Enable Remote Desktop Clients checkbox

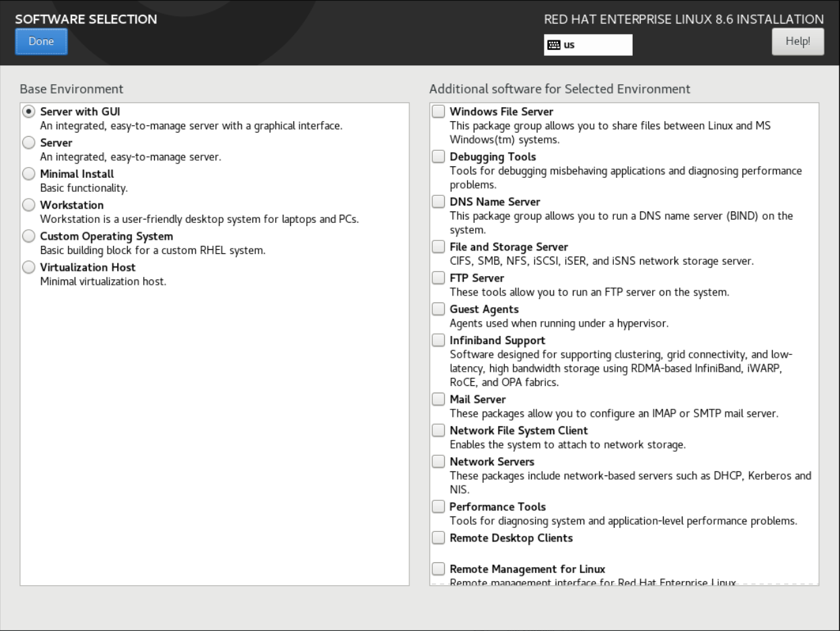click(438, 538)
